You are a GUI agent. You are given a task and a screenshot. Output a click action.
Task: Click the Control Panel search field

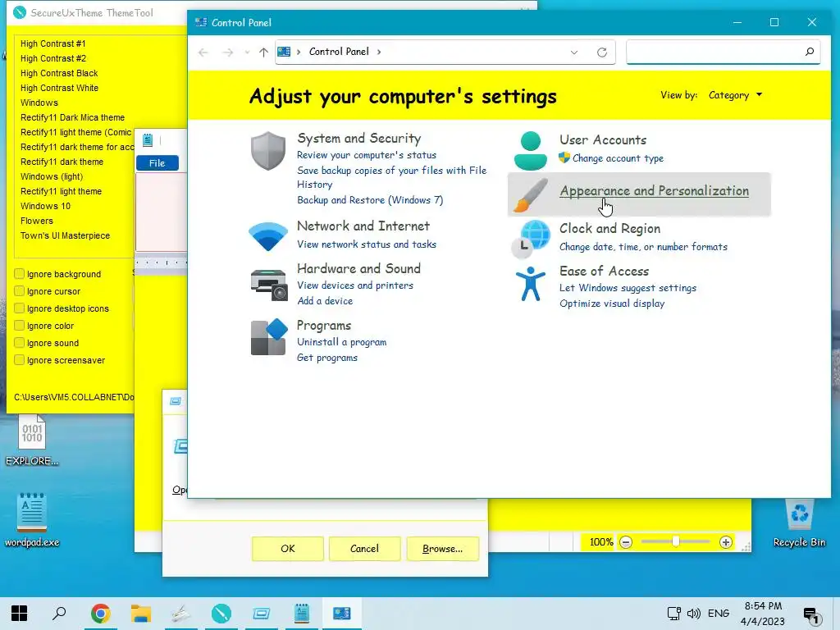pos(724,52)
